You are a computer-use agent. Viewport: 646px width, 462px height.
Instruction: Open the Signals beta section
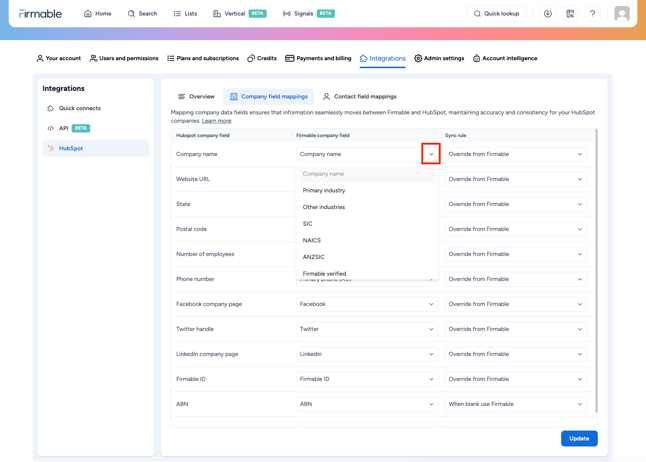(309, 14)
